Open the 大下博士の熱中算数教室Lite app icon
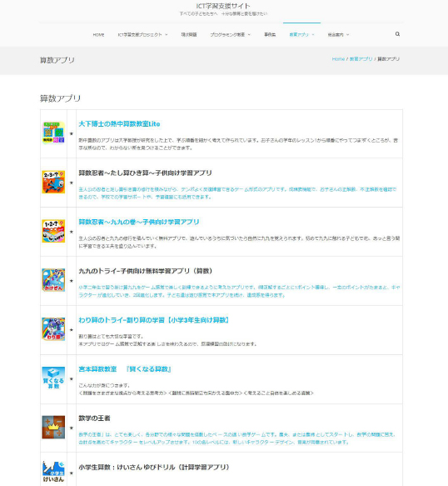 [x=53, y=133]
